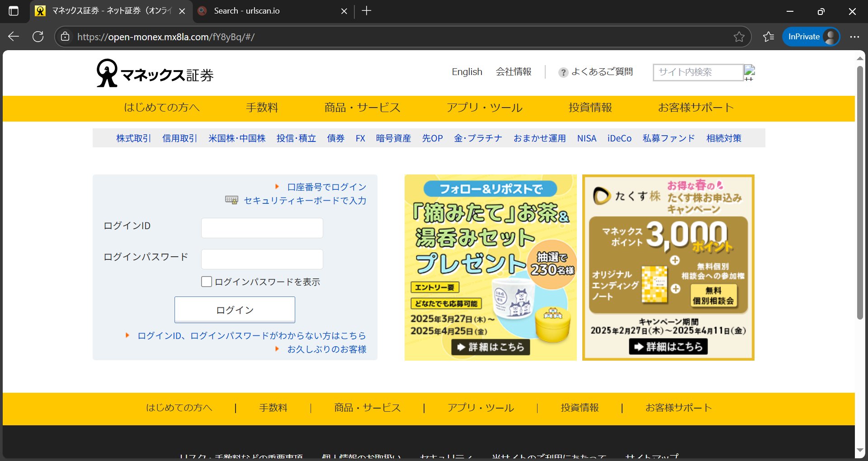
Task: Select NISA in product bar
Action: click(x=586, y=138)
